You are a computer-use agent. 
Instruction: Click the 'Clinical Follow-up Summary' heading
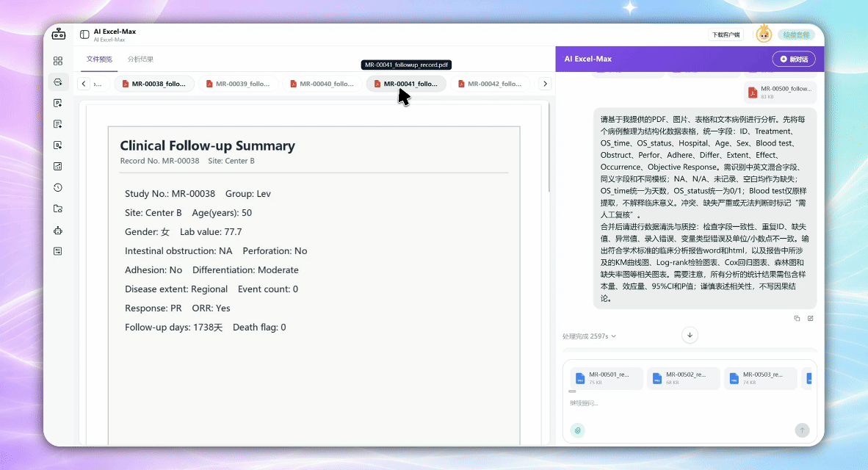click(208, 145)
